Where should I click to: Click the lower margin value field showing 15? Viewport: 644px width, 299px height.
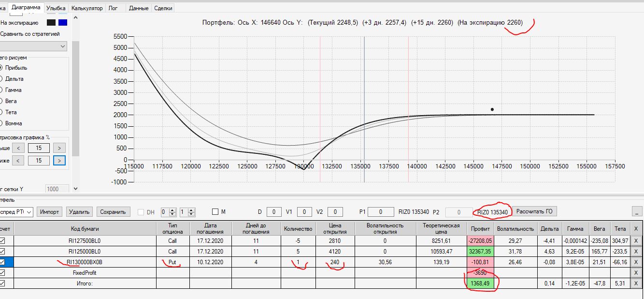pos(39,160)
